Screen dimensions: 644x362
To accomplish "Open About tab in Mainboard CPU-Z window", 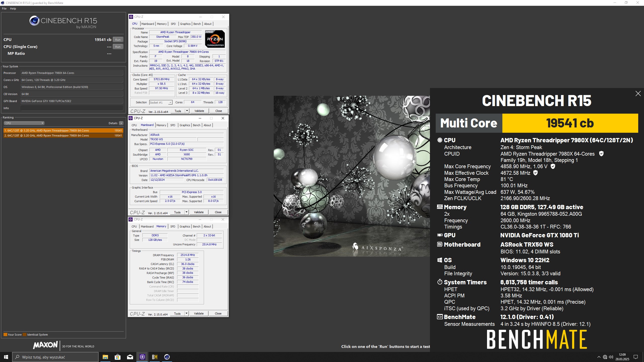I will pos(207,125).
